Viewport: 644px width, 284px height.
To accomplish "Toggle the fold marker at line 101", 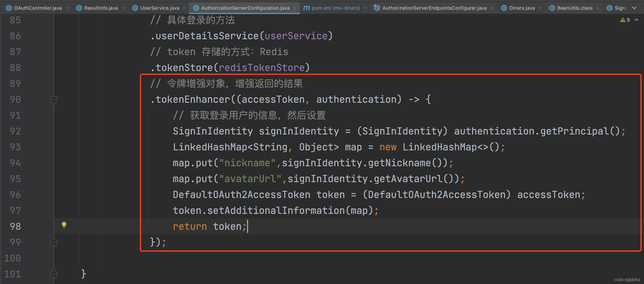I will [x=54, y=274].
